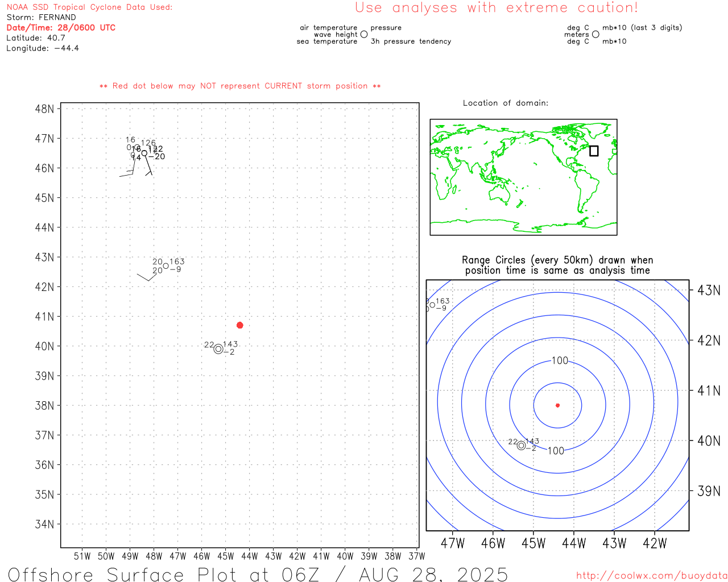Click the lower '100' range circle label
The image size is (728, 582).
pyautogui.click(x=556, y=451)
